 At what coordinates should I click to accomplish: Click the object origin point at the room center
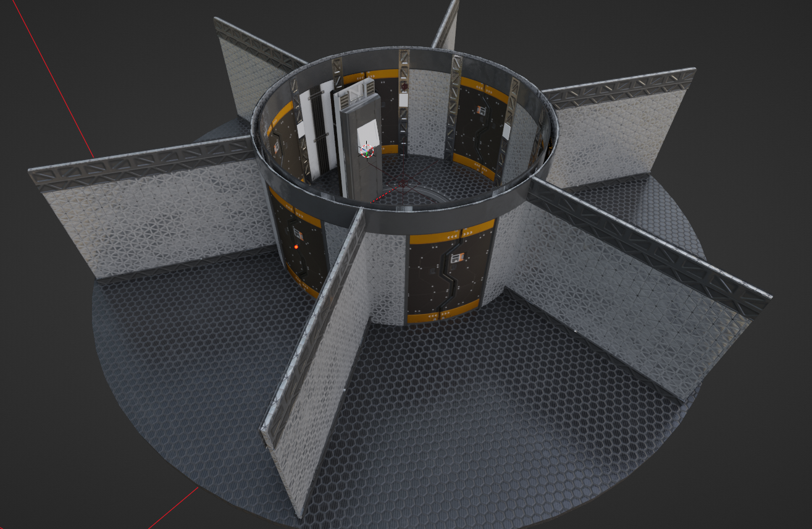(403, 183)
